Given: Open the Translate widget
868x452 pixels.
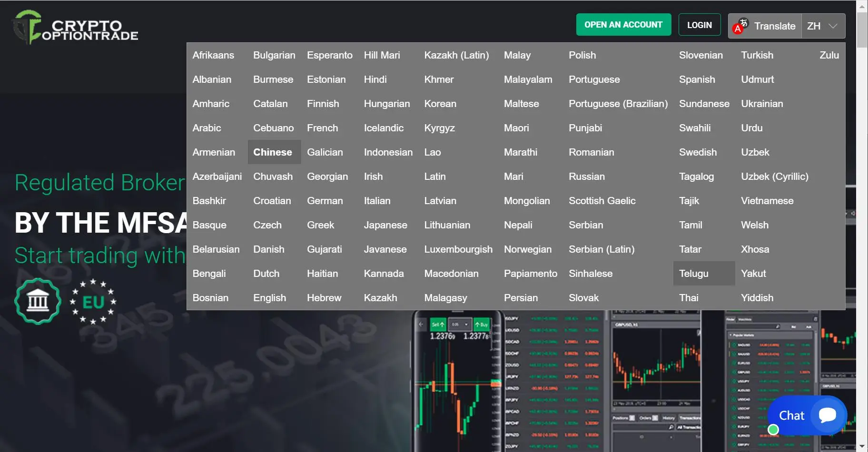Looking at the screenshot, I should (765, 26).
